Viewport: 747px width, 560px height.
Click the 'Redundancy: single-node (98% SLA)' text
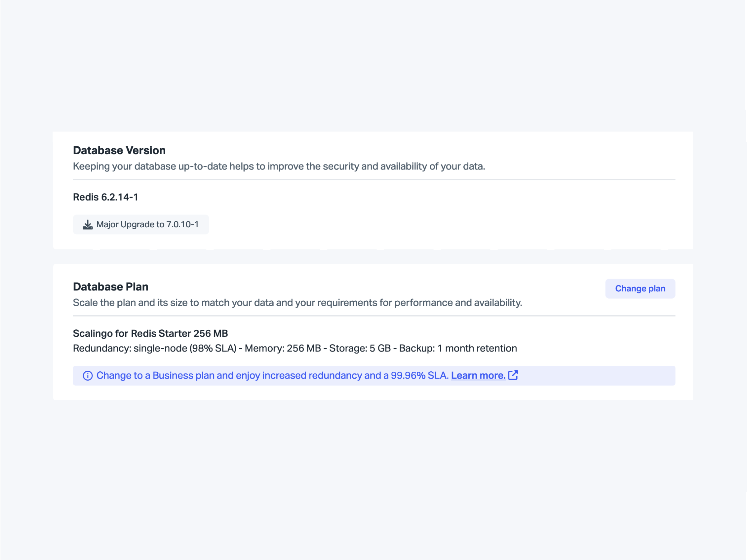(154, 348)
